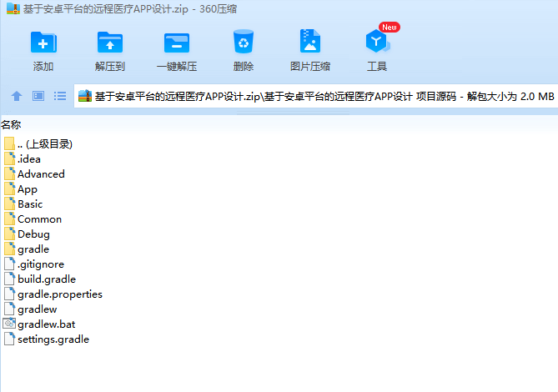Switch to large icon view mode
This screenshot has width=558, height=392.
(38, 96)
